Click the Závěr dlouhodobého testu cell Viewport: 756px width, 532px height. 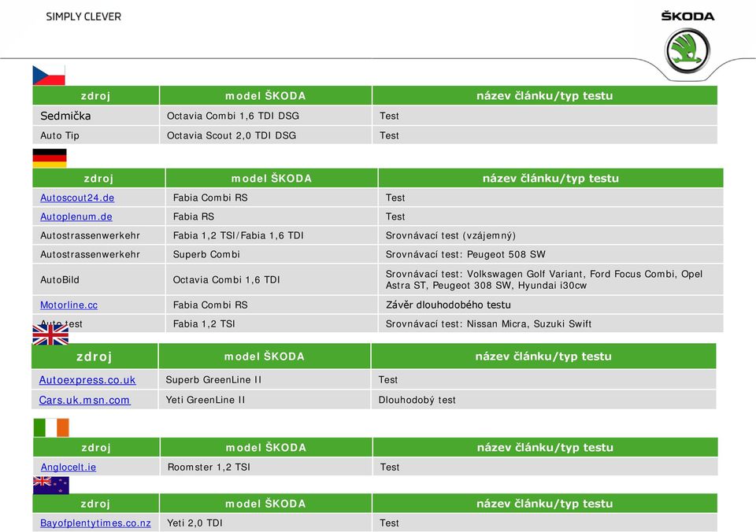550,305
